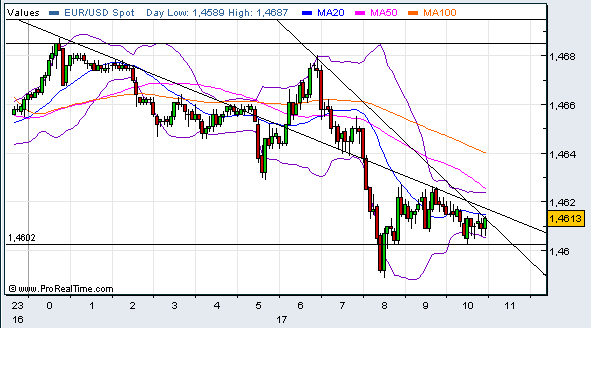
Task: Click the EUR/USD Spot legend color marker
Action: [x=54, y=13]
